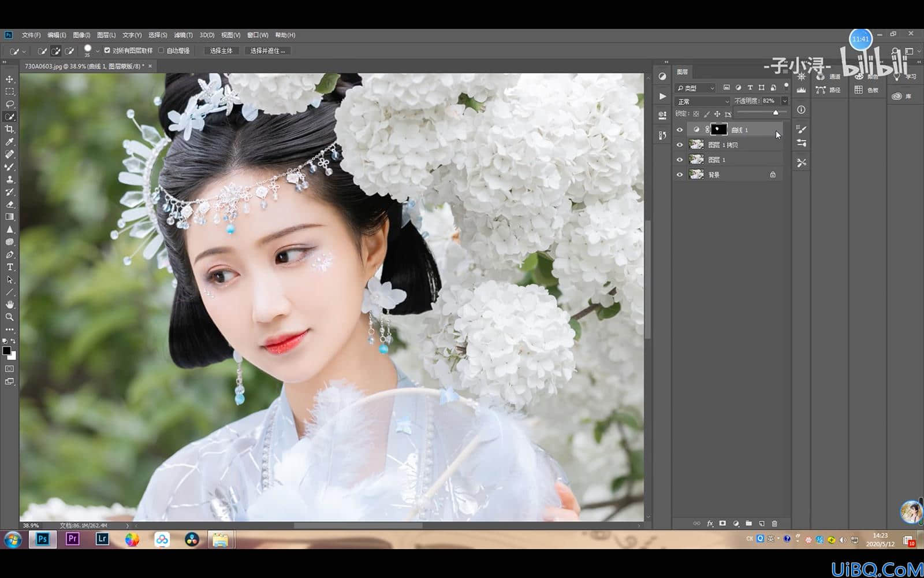Open the 库 panel button
924x578 pixels.
[x=902, y=97]
